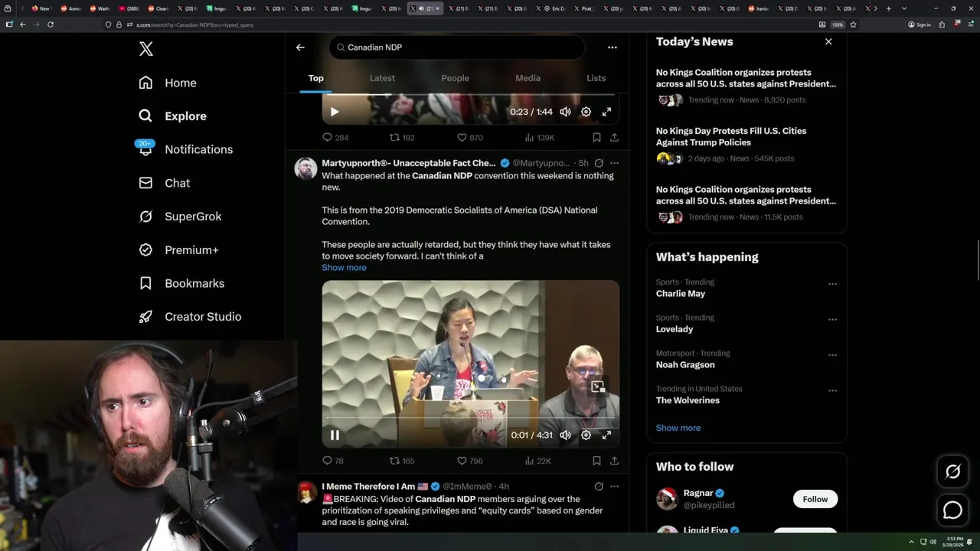Repost the post with 192 reposts
Viewport: 980px width, 551px height.
[402, 138]
